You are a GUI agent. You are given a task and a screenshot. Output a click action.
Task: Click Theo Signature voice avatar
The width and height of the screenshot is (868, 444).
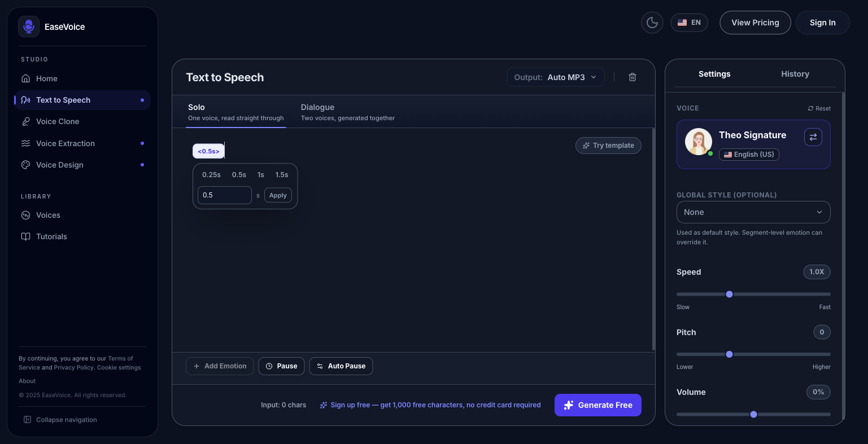699,142
